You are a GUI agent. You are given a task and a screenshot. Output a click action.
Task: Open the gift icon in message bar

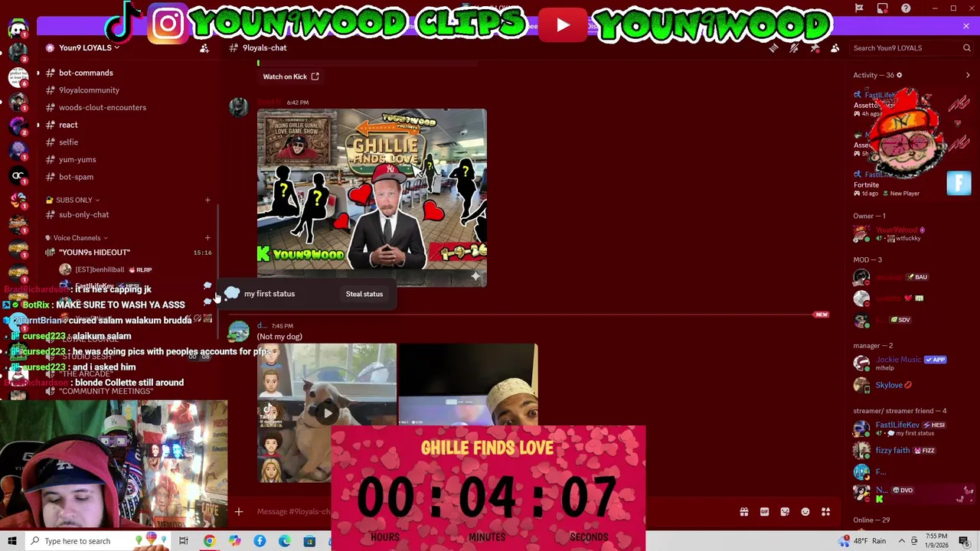click(x=743, y=512)
